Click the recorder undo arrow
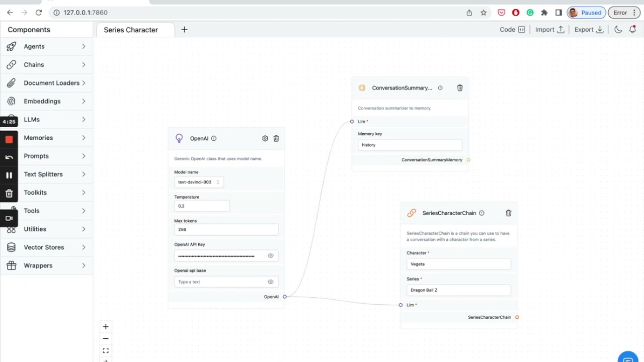Image resolution: width=644 pixels, height=362 pixels. pyautogui.click(x=9, y=157)
